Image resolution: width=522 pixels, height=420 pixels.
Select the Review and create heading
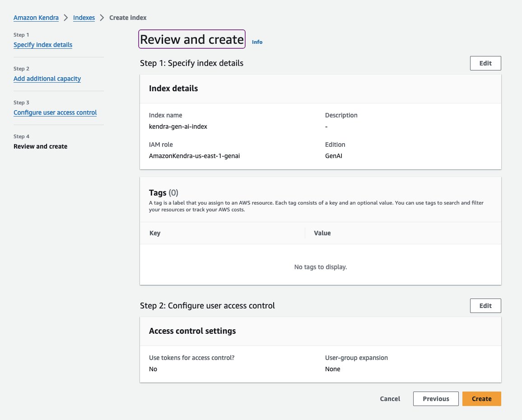click(192, 39)
